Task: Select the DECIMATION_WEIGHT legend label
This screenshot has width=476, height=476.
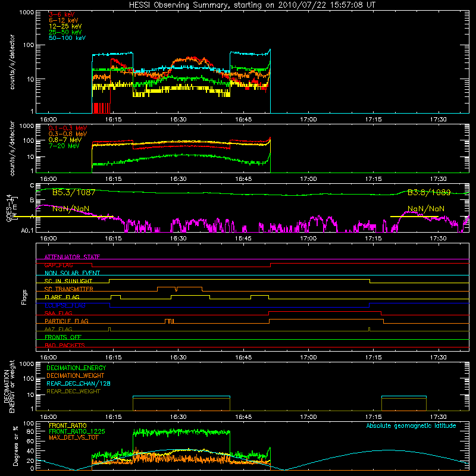Action: click(x=76, y=375)
